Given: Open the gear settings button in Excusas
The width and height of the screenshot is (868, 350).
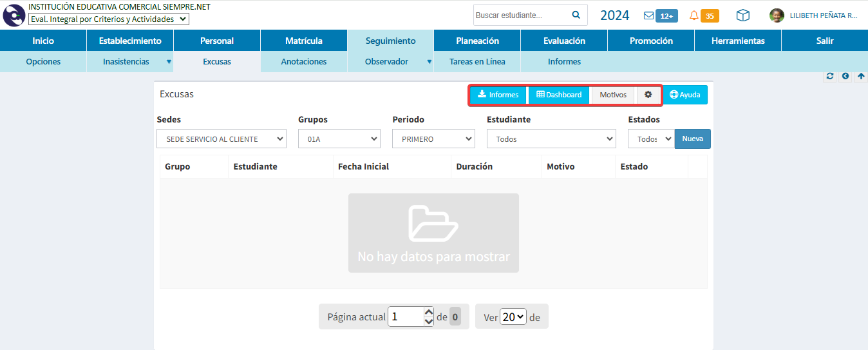Looking at the screenshot, I should pyautogui.click(x=648, y=95).
